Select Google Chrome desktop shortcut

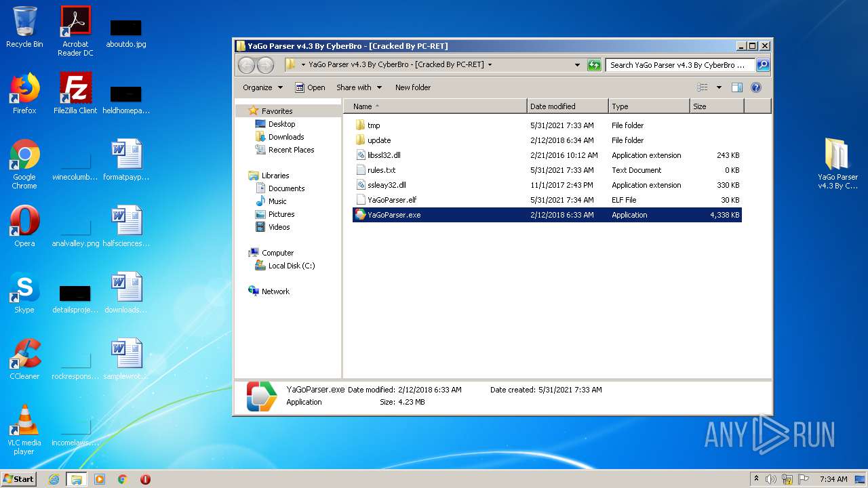(24, 165)
